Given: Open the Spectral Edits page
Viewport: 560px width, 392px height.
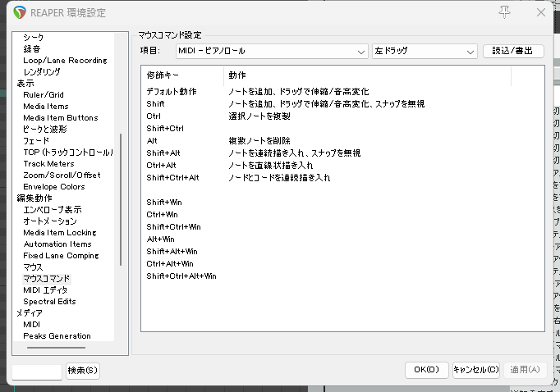Looking at the screenshot, I should pos(49,302).
